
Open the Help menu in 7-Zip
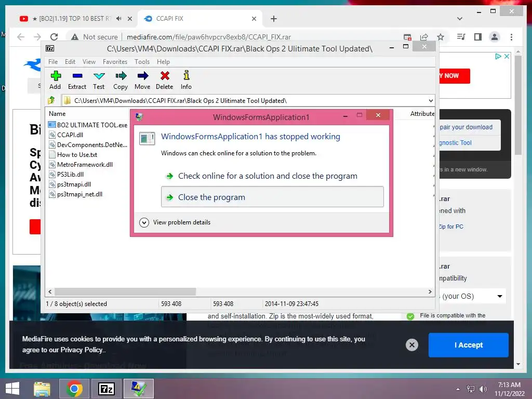pos(163,62)
